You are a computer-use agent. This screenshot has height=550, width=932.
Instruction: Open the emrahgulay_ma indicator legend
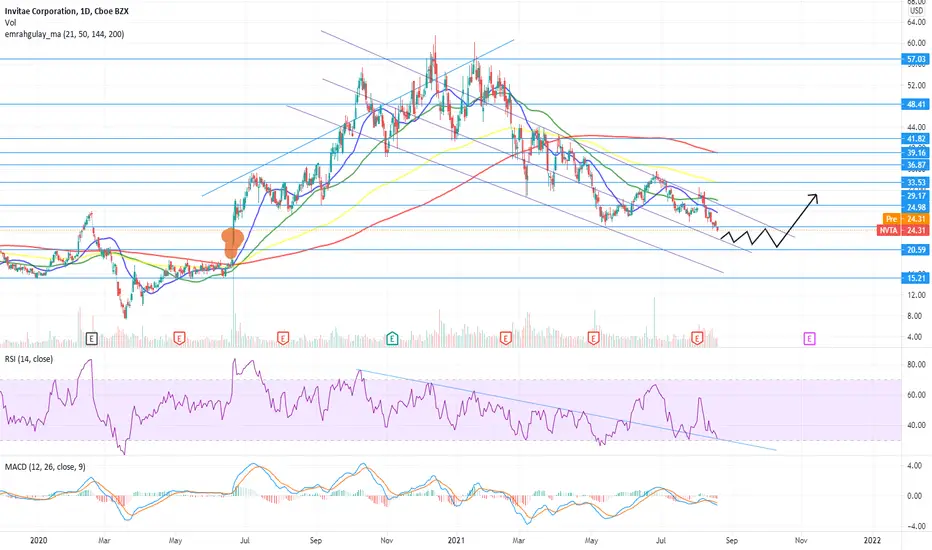pos(64,34)
